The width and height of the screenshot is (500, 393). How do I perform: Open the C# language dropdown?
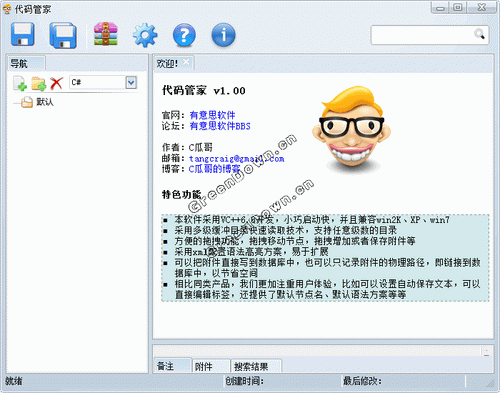(131, 82)
